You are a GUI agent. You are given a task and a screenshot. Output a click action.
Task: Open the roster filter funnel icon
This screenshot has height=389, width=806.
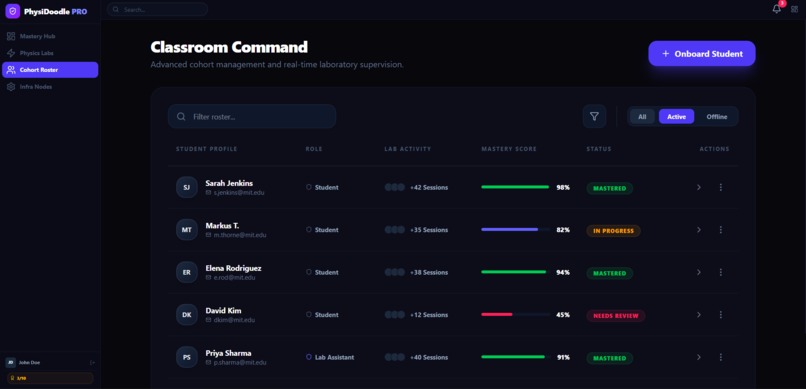click(594, 117)
